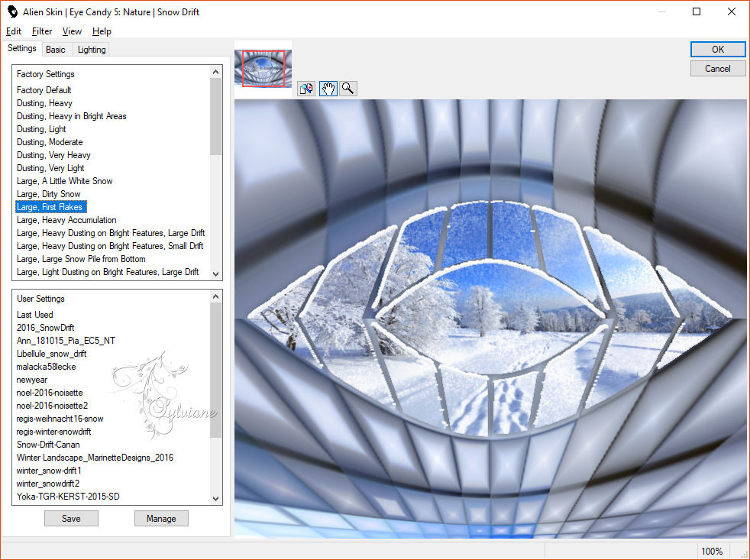Select the hand pan tool
750x560 pixels.
point(328,89)
